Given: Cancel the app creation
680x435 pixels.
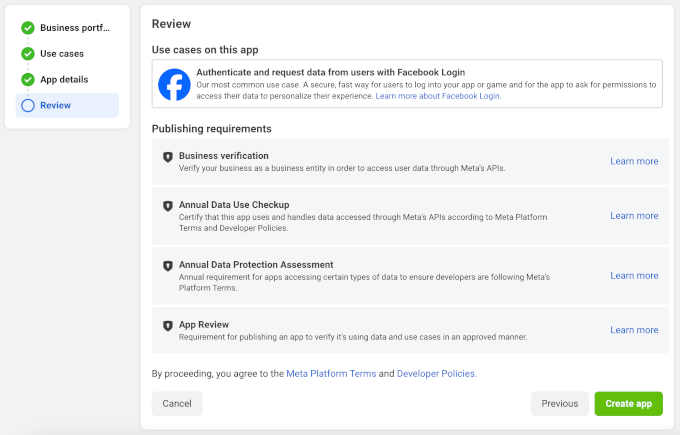Looking at the screenshot, I should pos(177,404).
